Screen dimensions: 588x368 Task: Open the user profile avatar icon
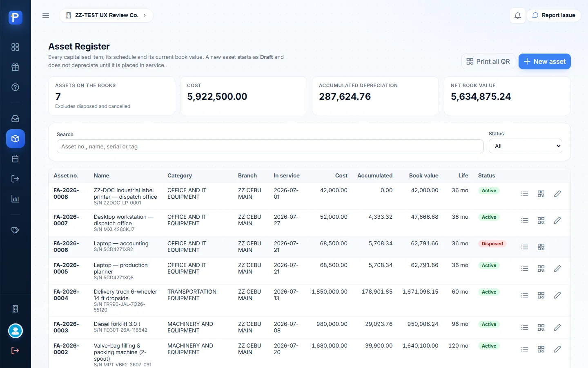(16, 331)
